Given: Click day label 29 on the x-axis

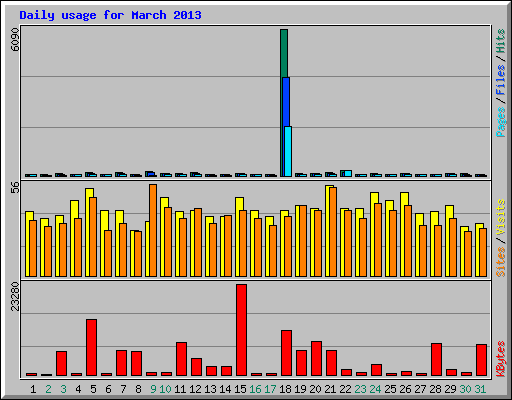Looking at the screenshot, I should pos(450,389).
